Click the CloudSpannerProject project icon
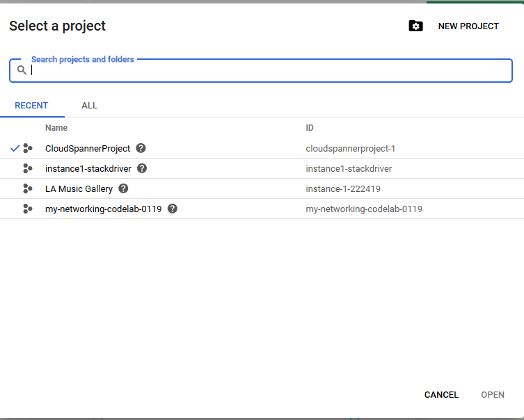This screenshot has height=420, width=524. 28,148
